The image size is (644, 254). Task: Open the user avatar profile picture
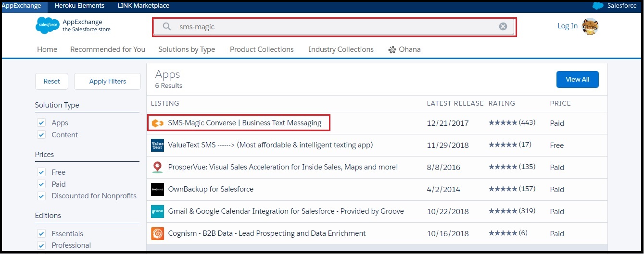point(590,26)
